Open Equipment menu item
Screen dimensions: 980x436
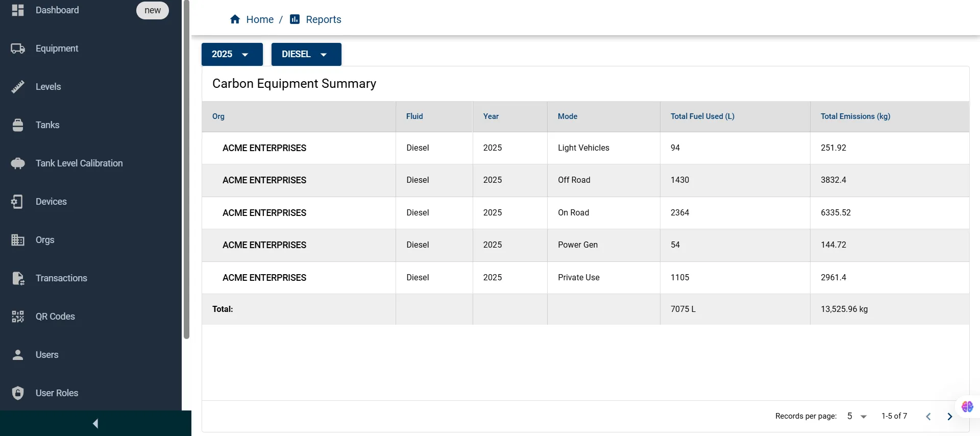(x=57, y=49)
